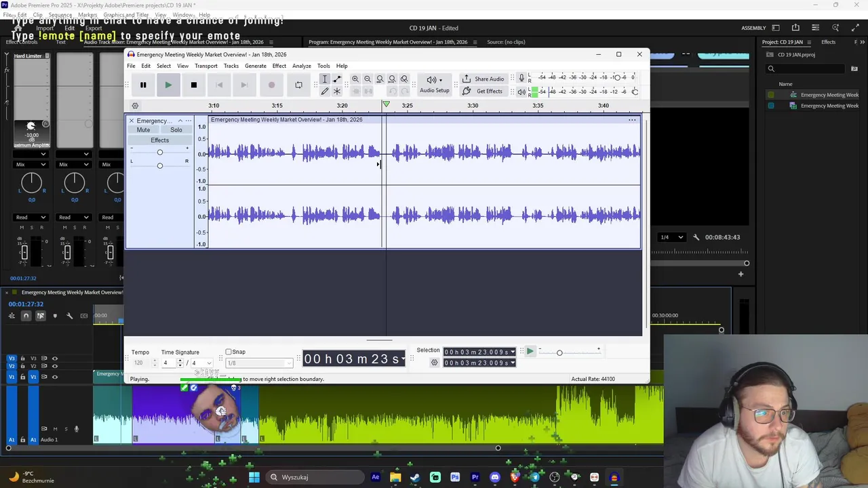
Task: Open the snap 1/8 dropdown
Action: [x=290, y=363]
